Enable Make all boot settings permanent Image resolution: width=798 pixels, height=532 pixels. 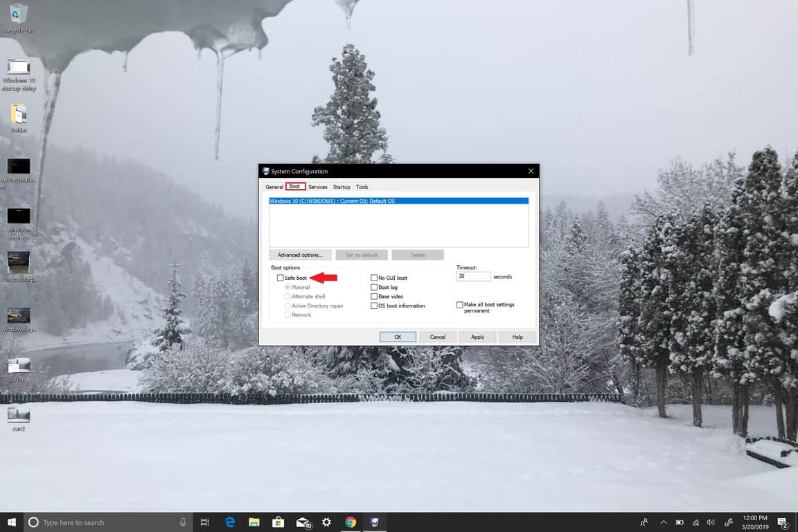click(460, 305)
